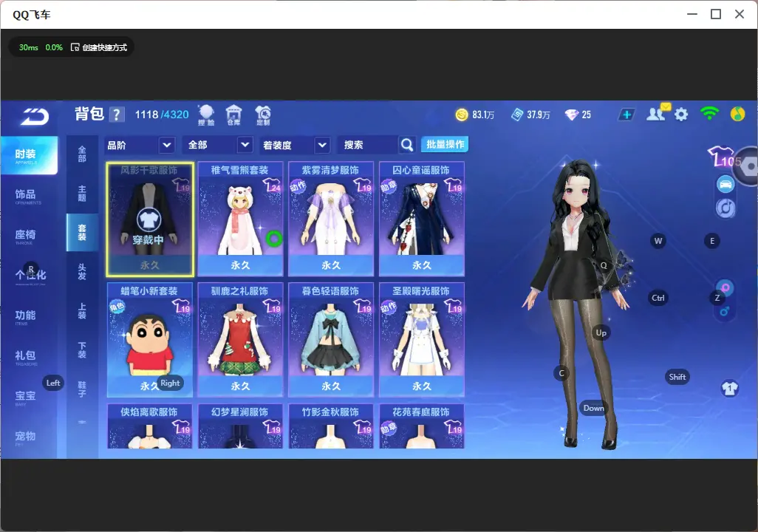Open the 仓库 warehouse icon
This screenshot has width=758, height=532.
tap(234, 115)
